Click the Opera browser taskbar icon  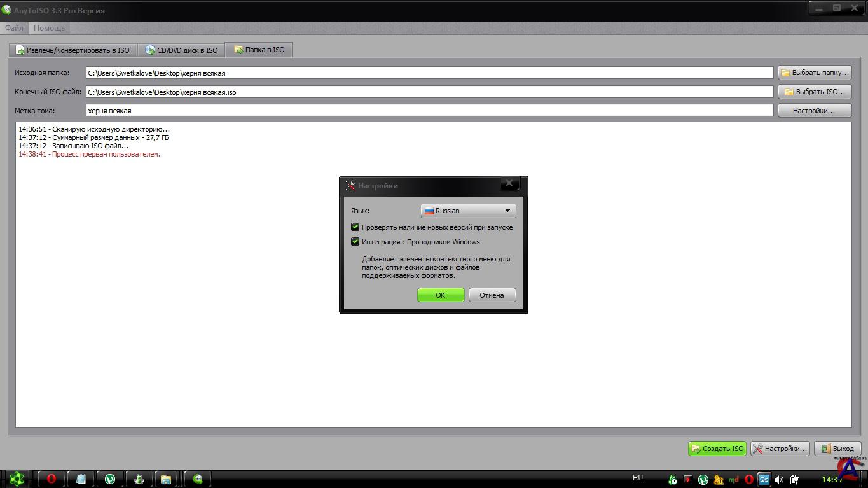coord(52,479)
